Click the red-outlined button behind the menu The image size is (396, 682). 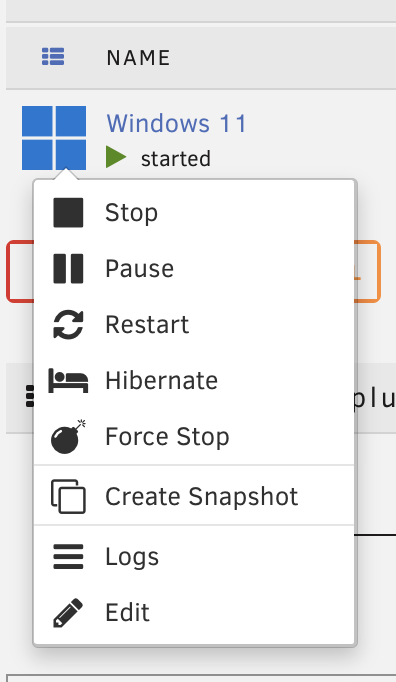(x=20, y=271)
